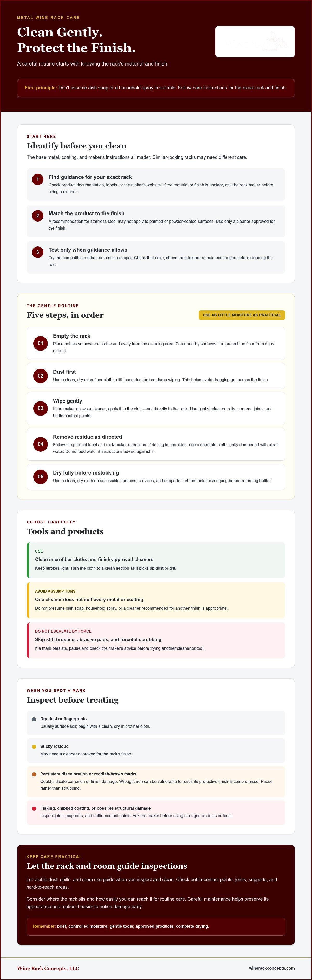Click the First principle notice box
The width and height of the screenshot is (312, 980).
[156, 88]
